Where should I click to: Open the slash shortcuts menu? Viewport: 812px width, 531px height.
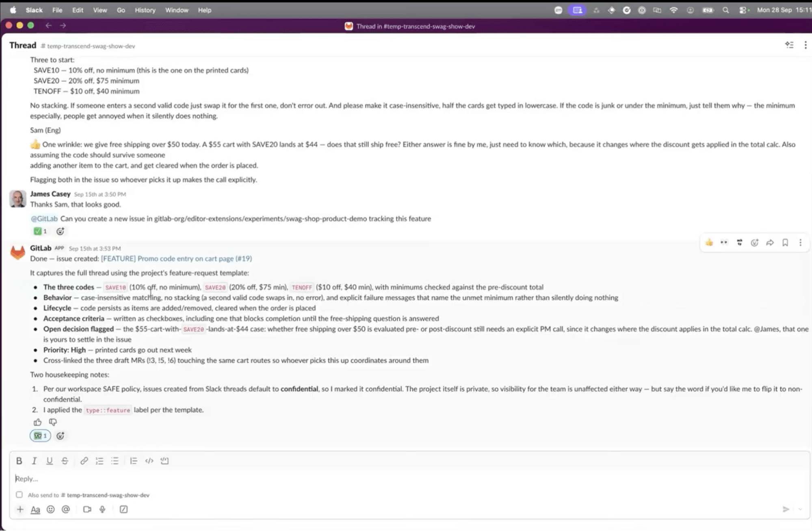(123, 509)
